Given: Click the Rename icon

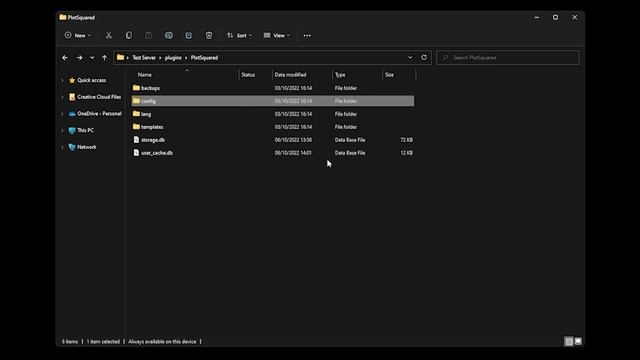Looking at the screenshot, I should click(169, 36).
